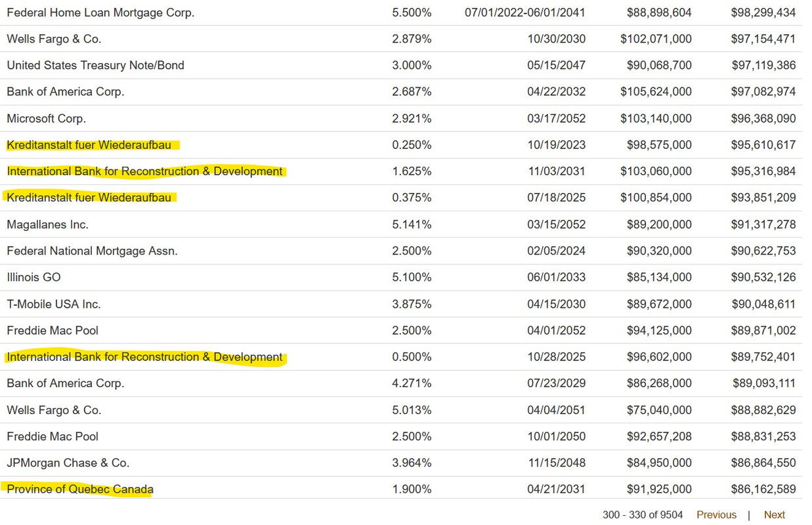This screenshot has height=525, width=812.
Task: Select the 11/03/2031 maturity date
Action: 557,171
